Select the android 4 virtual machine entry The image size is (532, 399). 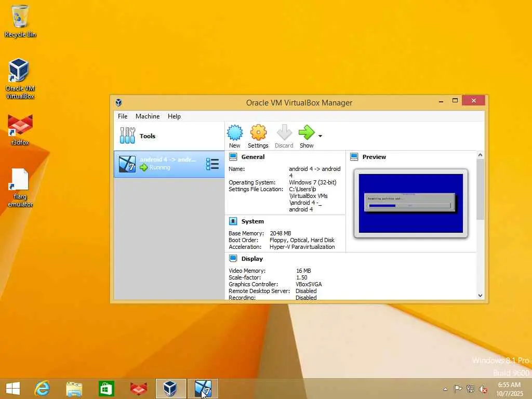pyautogui.click(x=169, y=164)
